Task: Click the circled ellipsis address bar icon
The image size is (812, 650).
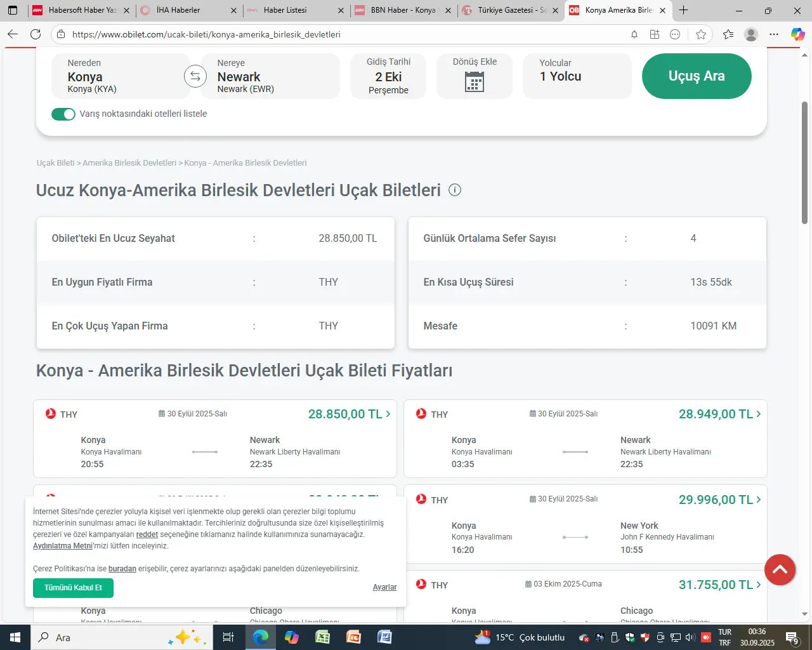Action: point(675,34)
